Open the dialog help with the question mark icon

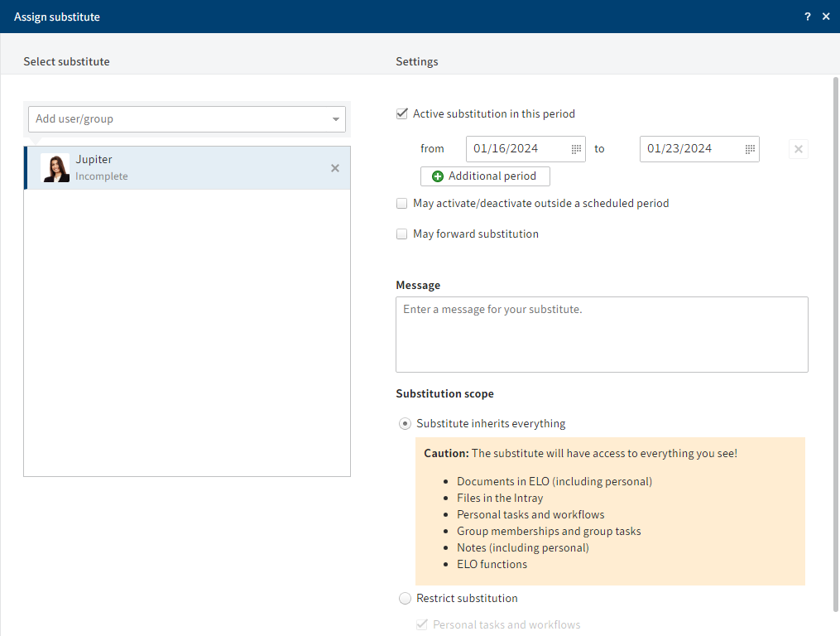pyautogui.click(x=807, y=16)
